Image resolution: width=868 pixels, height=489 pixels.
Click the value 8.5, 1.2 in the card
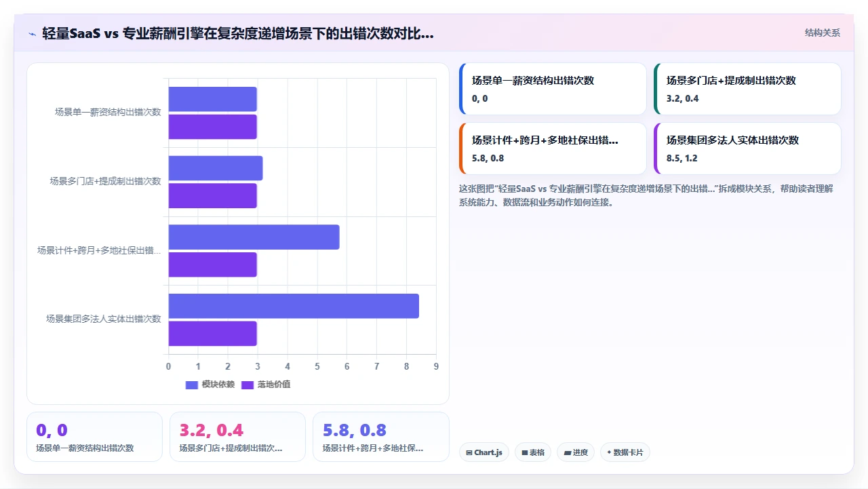(682, 159)
